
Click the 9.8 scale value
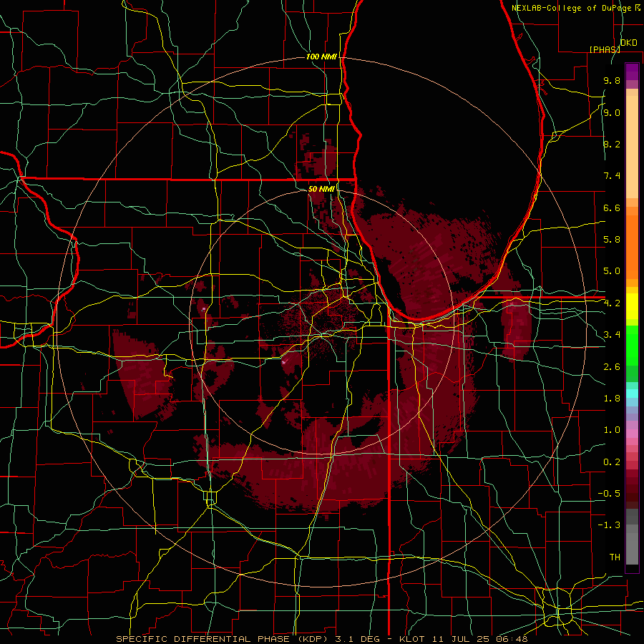tap(612, 80)
